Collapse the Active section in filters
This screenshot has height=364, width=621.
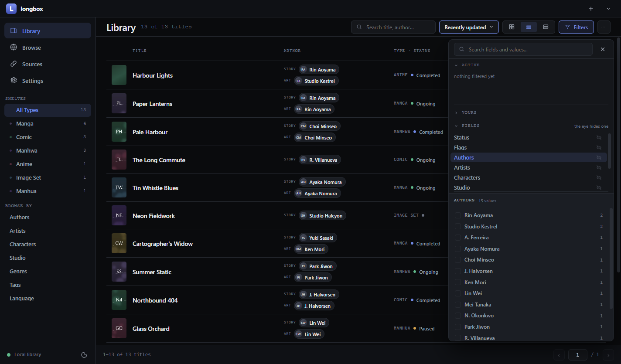coord(467,65)
